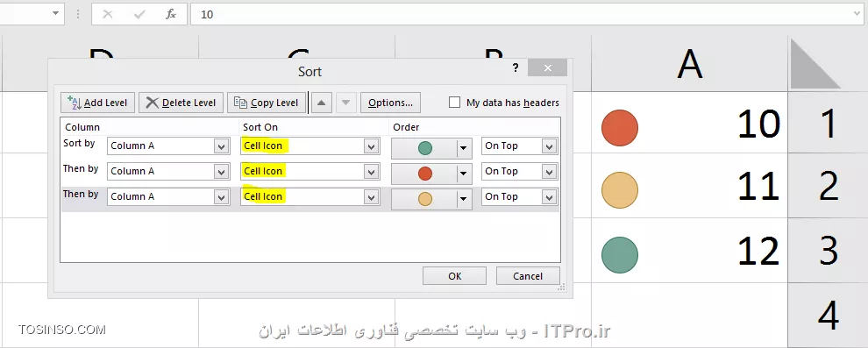The image size is (868, 348).
Task: Select the cell containing value 11
Action: 690,185
